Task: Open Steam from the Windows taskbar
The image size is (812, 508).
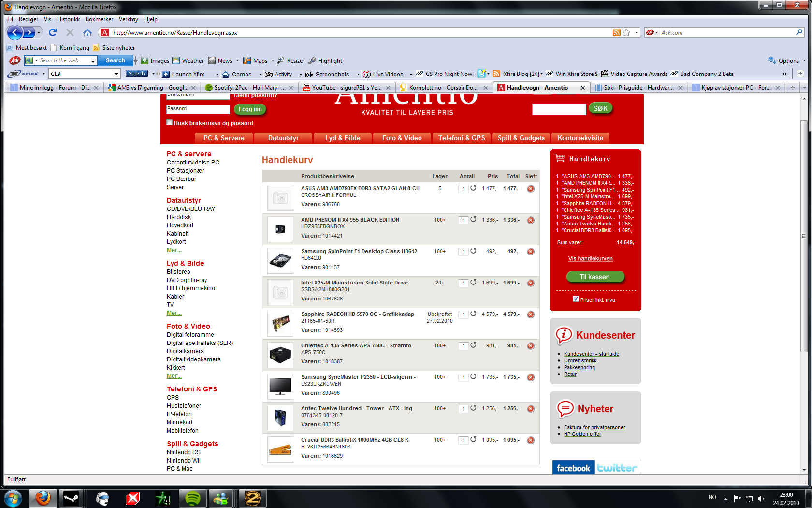Action: pos(71,498)
